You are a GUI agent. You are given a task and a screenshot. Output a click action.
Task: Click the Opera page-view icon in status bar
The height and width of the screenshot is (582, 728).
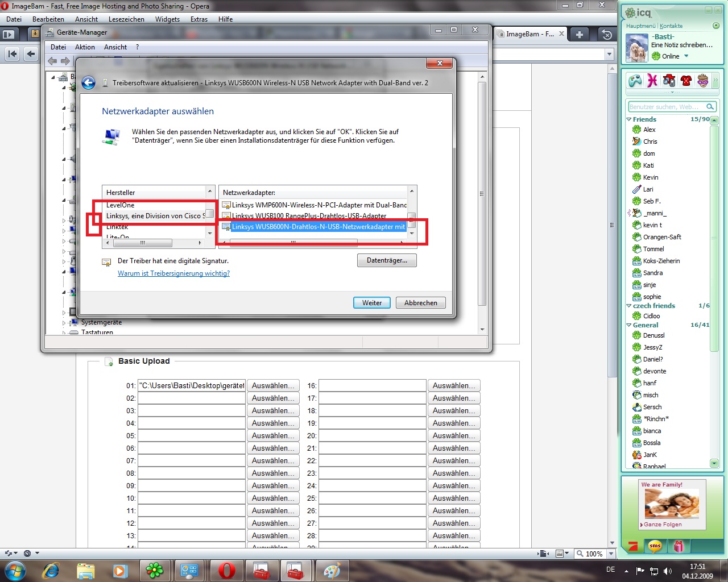click(560, 554)
